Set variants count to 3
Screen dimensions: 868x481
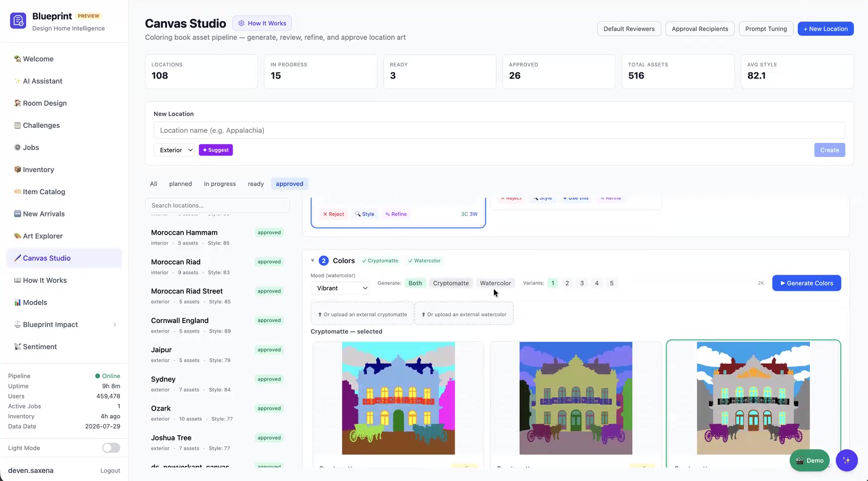582,283
